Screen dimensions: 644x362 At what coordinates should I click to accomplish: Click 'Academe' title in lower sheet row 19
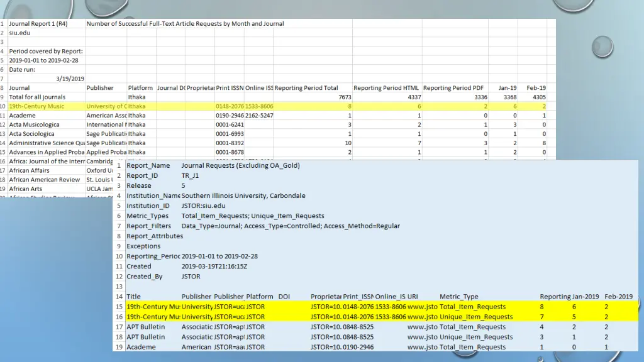[142, 347]
